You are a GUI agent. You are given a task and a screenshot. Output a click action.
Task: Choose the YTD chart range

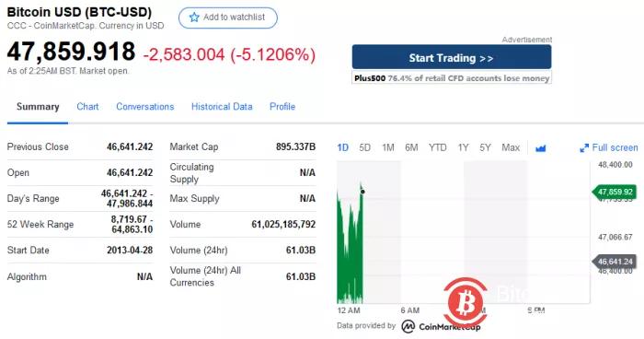(437, 147)
